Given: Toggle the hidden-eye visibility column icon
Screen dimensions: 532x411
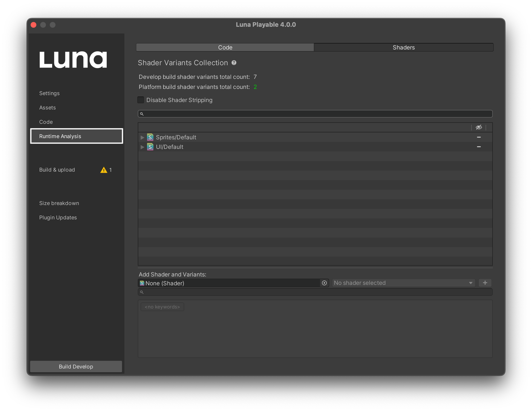Looking at the screenshot, I should click(479, 127).
